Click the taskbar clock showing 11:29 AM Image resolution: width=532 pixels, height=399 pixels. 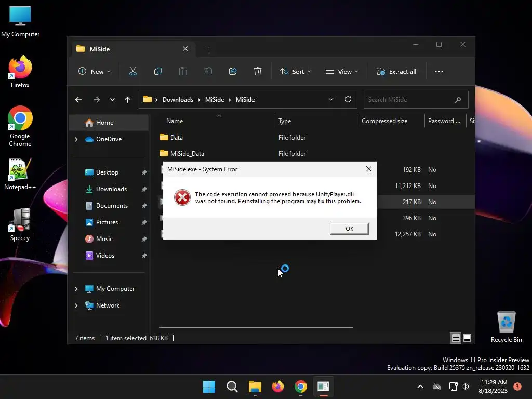point(493,387)
